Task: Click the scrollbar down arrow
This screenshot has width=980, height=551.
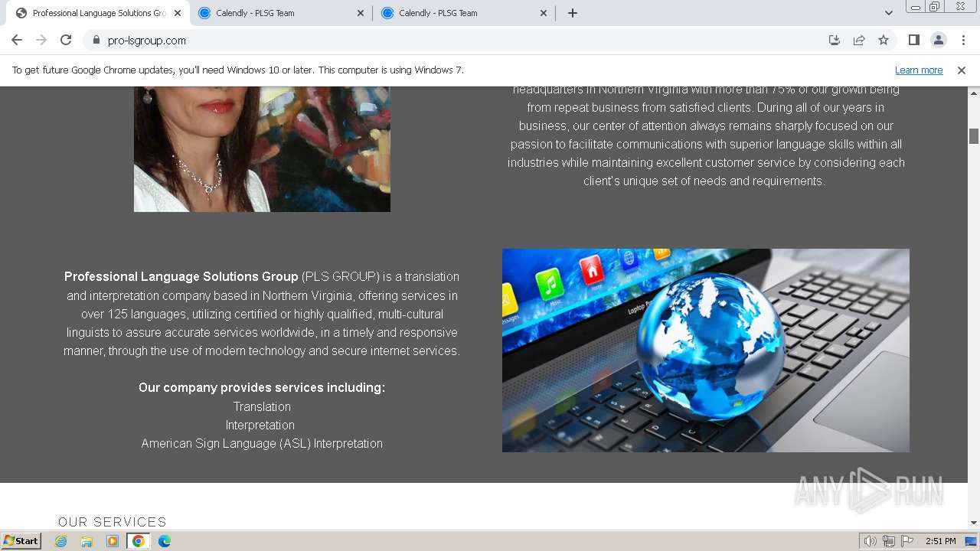Action: [974, 523]
